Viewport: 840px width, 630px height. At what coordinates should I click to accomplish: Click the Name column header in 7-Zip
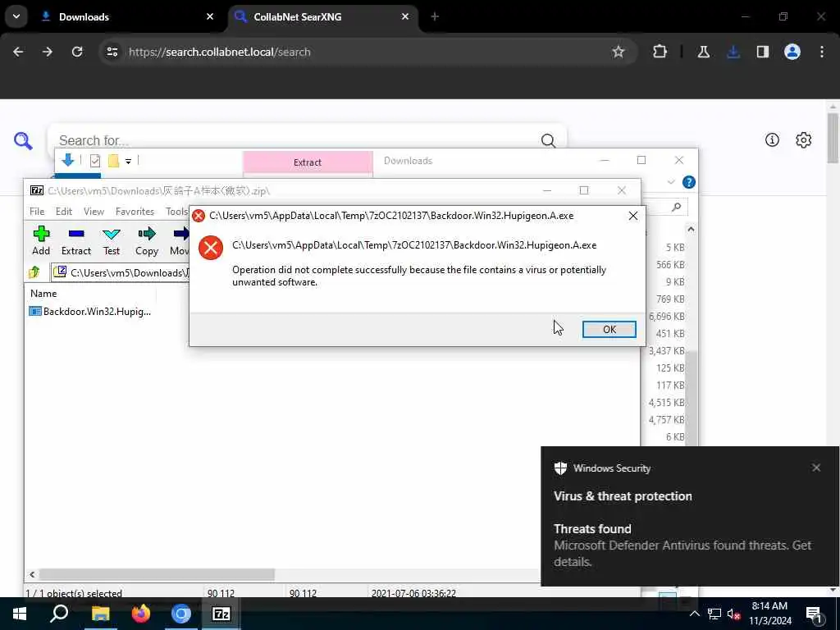[43, 294]
